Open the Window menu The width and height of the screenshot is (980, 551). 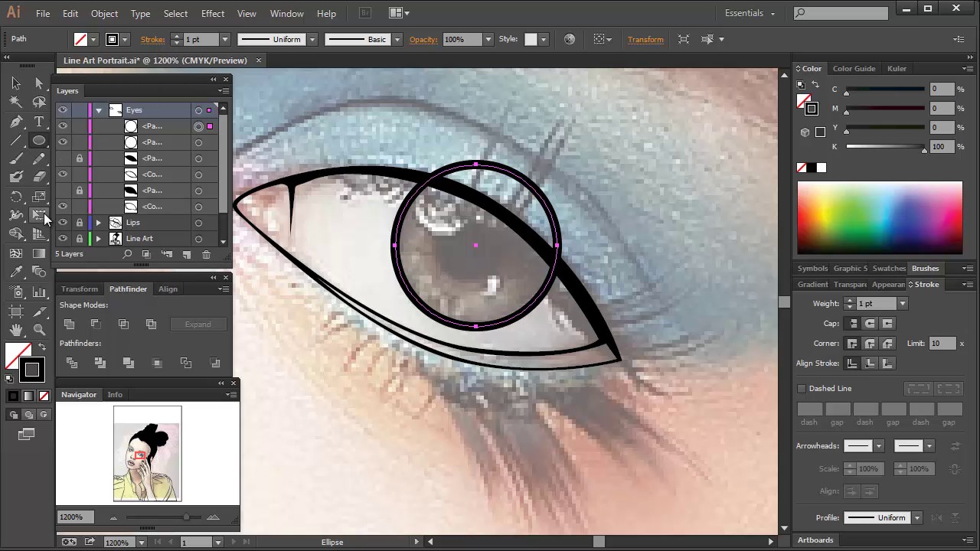click(286, 14)
